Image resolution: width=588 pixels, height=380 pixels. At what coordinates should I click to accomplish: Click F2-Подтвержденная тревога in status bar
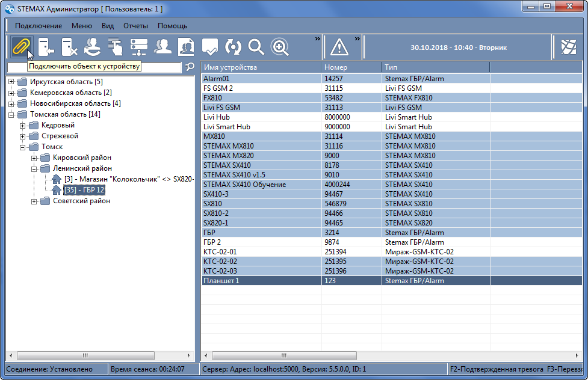point(497,369)
